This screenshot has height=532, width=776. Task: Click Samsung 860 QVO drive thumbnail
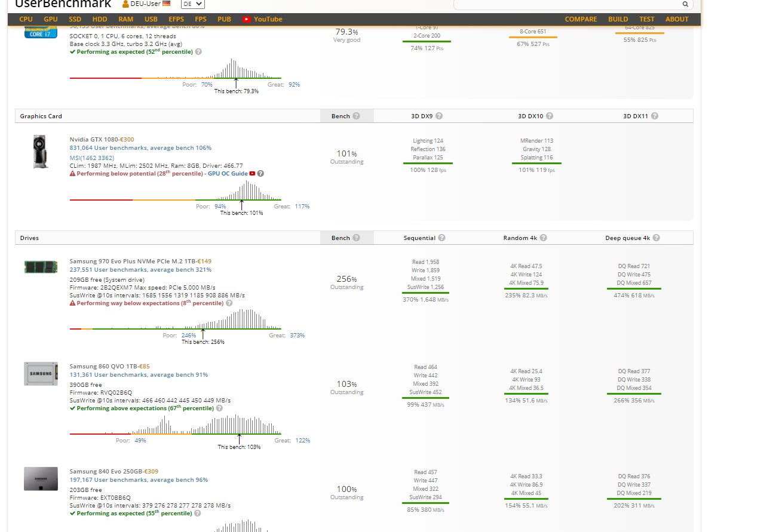41,373
